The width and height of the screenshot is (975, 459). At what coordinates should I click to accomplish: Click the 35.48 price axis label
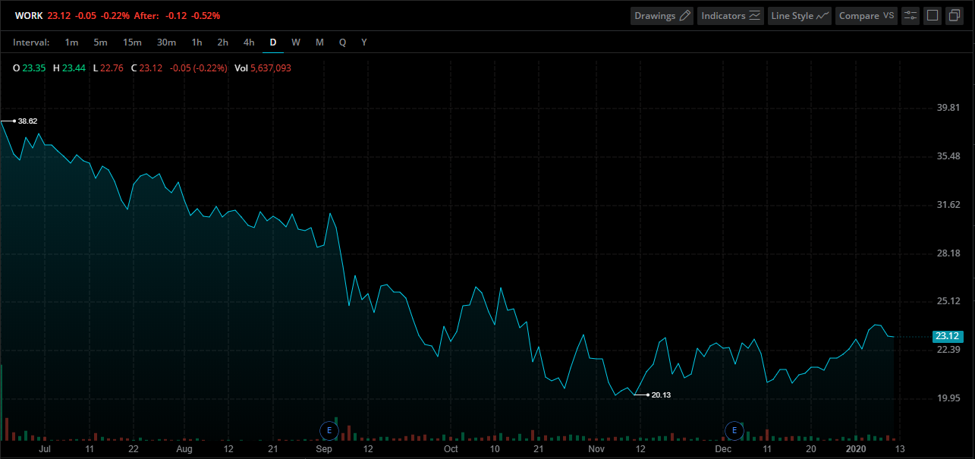tap(948, 156)
